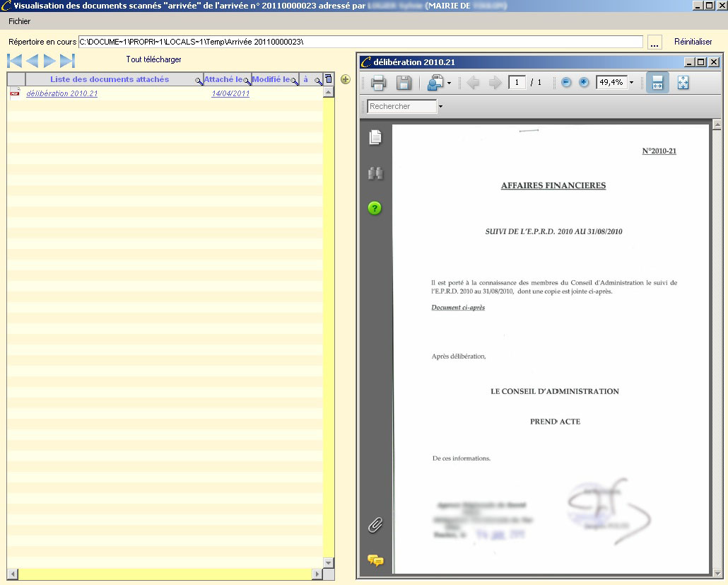Open the binoculars search panel
Screen dimensions: 728x585
tap(375, 173)
